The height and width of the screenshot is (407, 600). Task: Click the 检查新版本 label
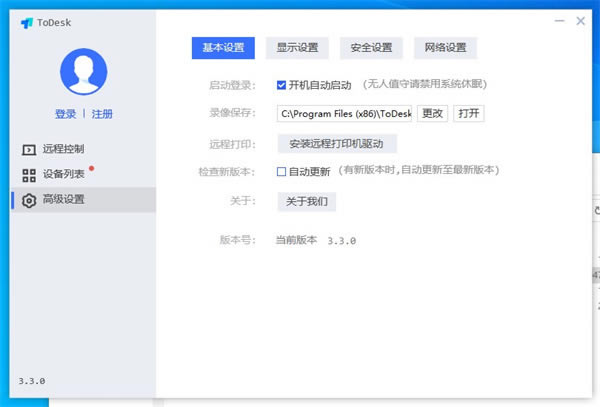pos(227,172)
